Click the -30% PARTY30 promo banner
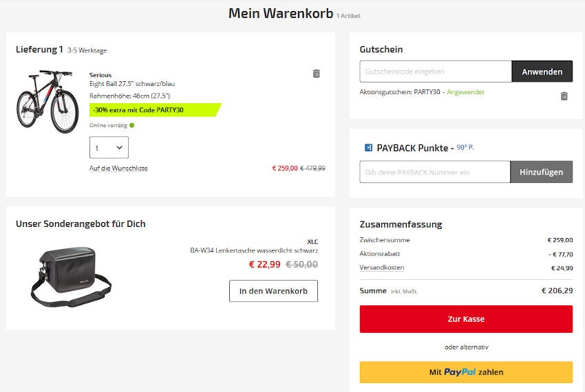Image resolution: width=585 pixels, height=392 pixels. (154, 110)
